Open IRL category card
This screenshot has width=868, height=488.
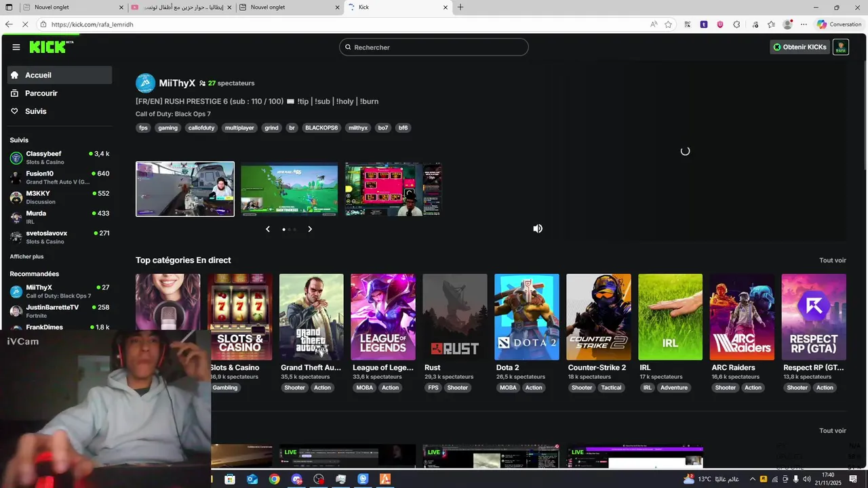(x=671, y=317)
